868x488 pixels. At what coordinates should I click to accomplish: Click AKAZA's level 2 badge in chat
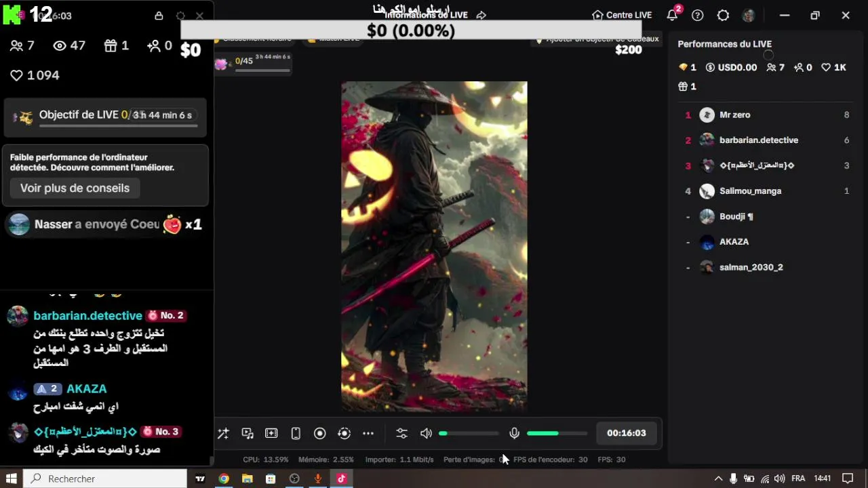47,389
